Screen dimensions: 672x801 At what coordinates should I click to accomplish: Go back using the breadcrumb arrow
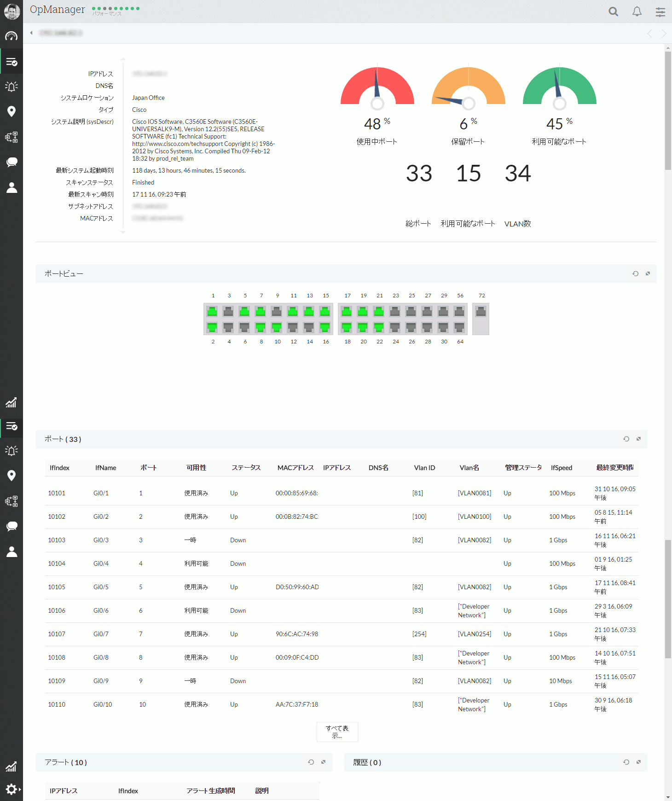pos(31,33)
